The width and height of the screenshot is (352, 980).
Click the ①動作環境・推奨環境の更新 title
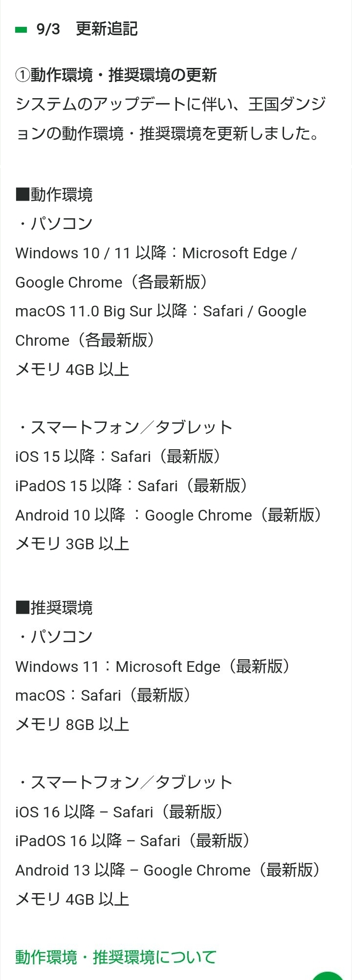click(x=116, y=75)
